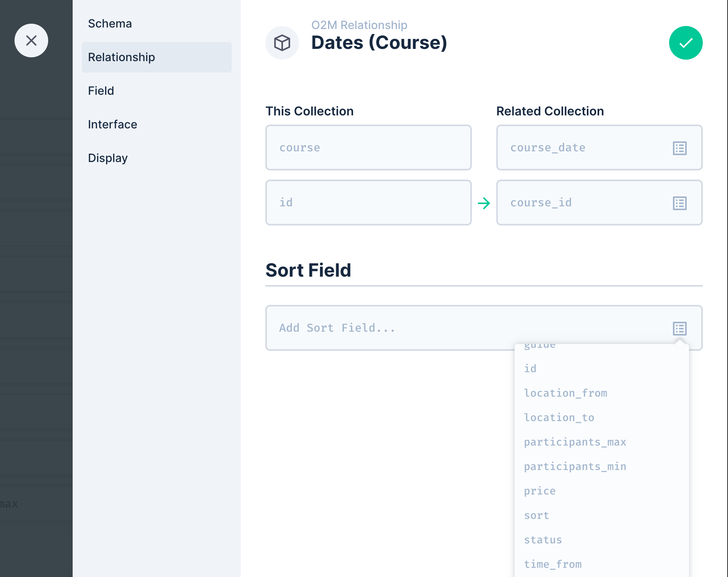The image size is (728, 577).
Task: Select status from the dropdown list
Action: [543, 540]
